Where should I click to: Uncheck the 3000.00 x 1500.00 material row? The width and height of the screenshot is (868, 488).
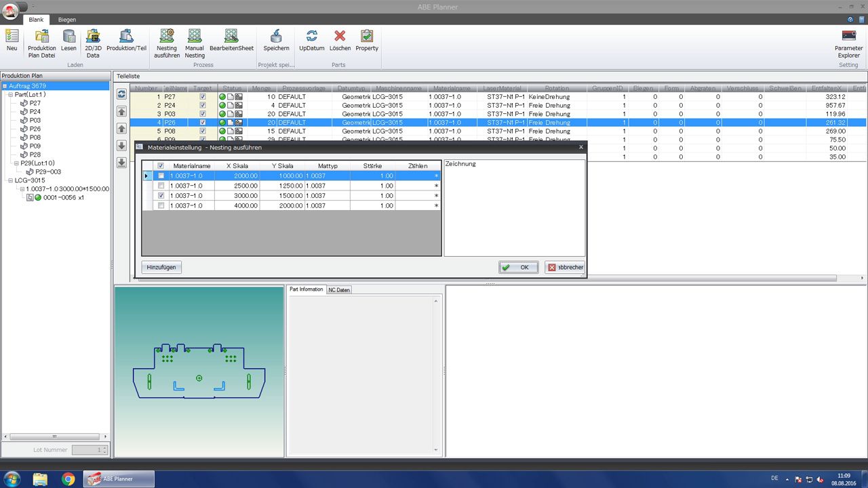pyautogui.click(x=161, y=195)
